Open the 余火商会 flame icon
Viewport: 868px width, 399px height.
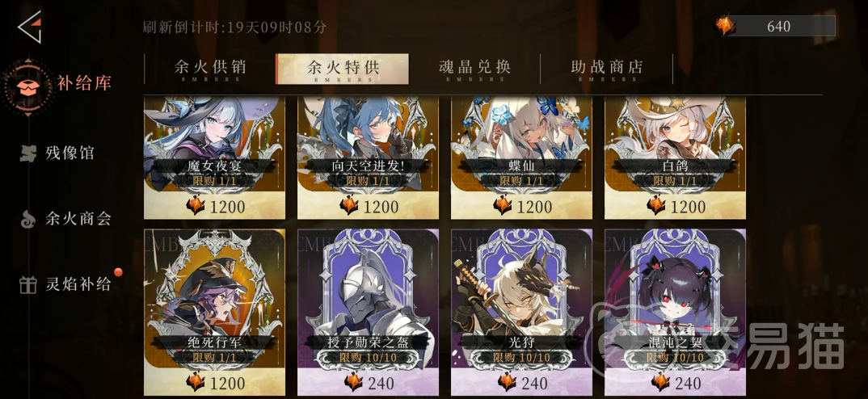[x=27, y=219]
